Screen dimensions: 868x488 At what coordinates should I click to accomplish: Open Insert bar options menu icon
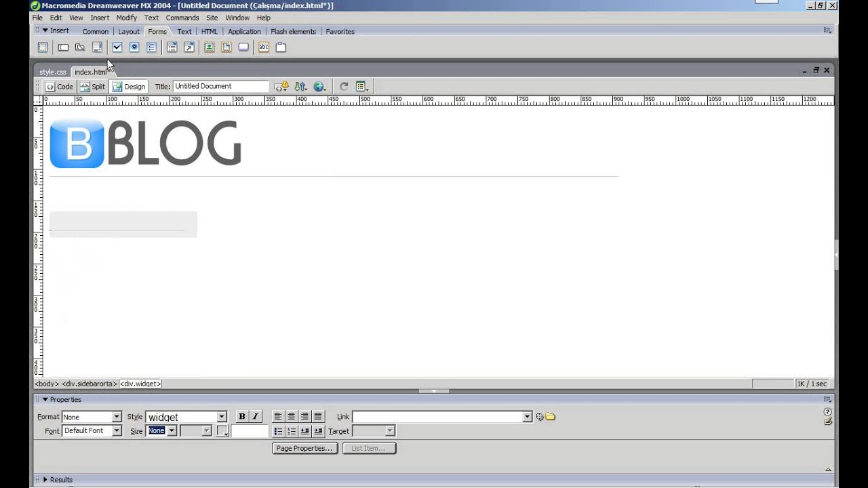(827, 30)
